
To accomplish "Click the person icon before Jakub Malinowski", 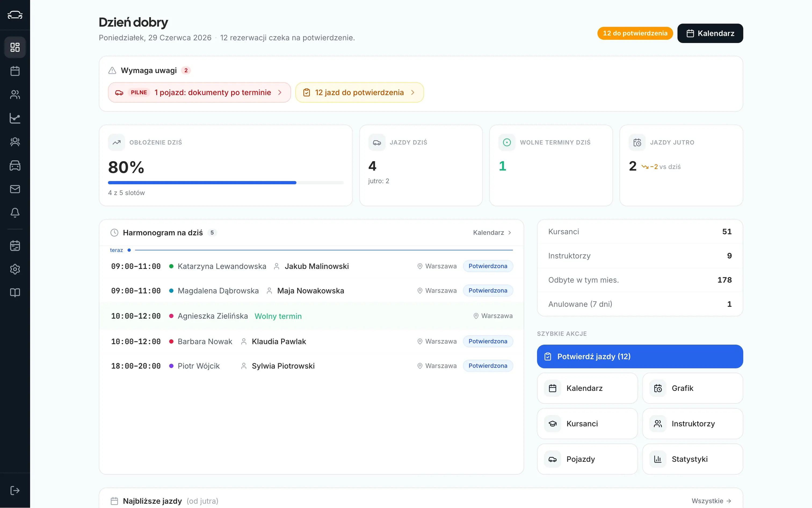I will 276,266.
